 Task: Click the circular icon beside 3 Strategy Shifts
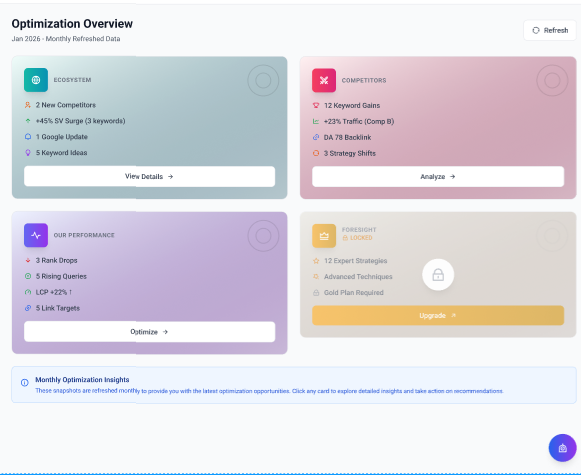(x=316, y=153)
